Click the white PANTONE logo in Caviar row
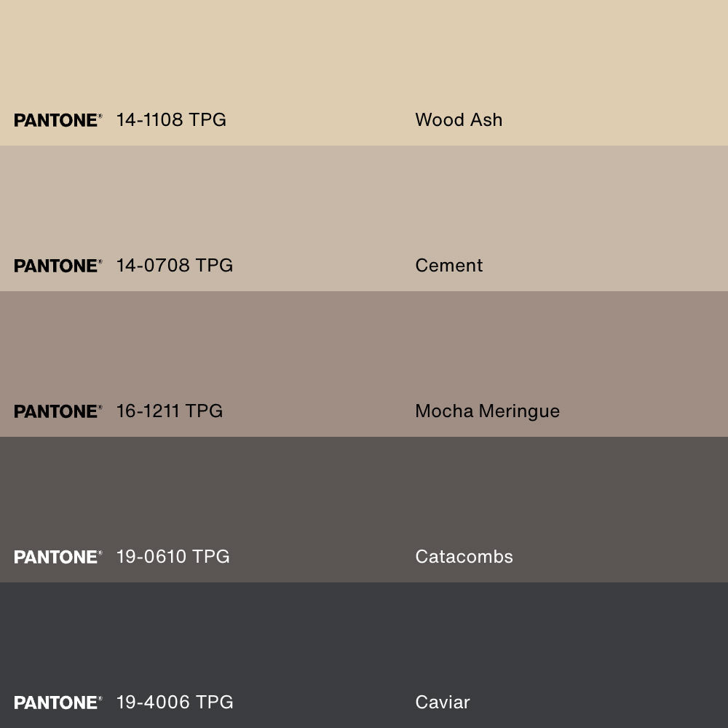Image resolution: width=728 pixels, height=728 pixels. coord(58,703)
